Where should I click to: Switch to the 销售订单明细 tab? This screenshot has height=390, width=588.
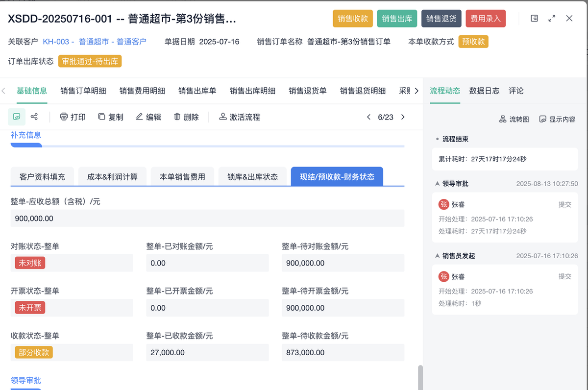pos(83,91)
